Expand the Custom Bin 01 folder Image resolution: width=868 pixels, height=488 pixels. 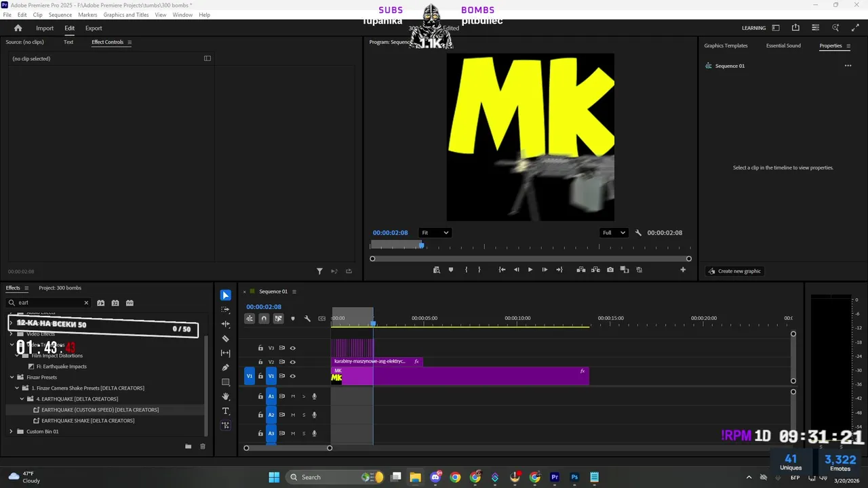11,432
